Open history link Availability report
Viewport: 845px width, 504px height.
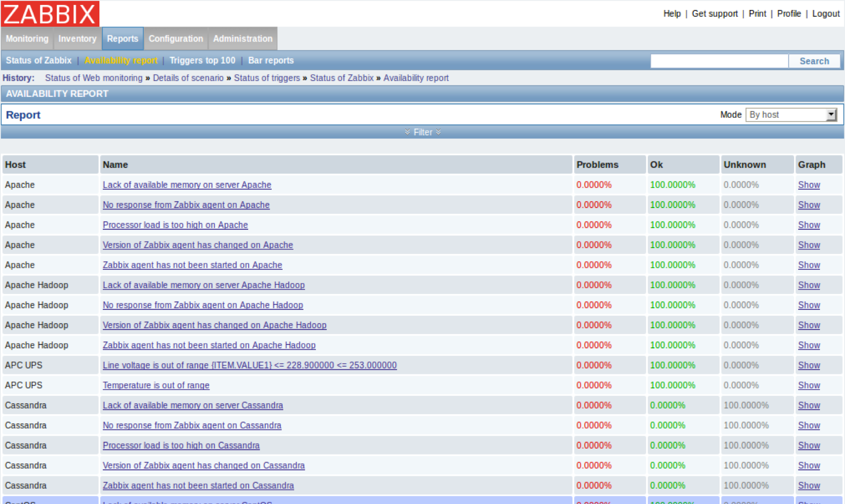(x=416, y=78)
